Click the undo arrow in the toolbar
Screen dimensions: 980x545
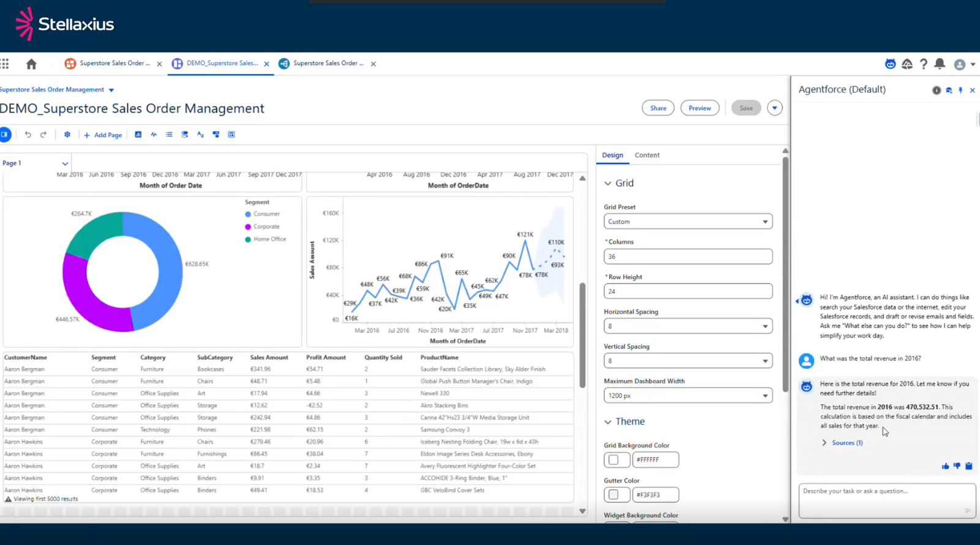[x=28, y=135]
